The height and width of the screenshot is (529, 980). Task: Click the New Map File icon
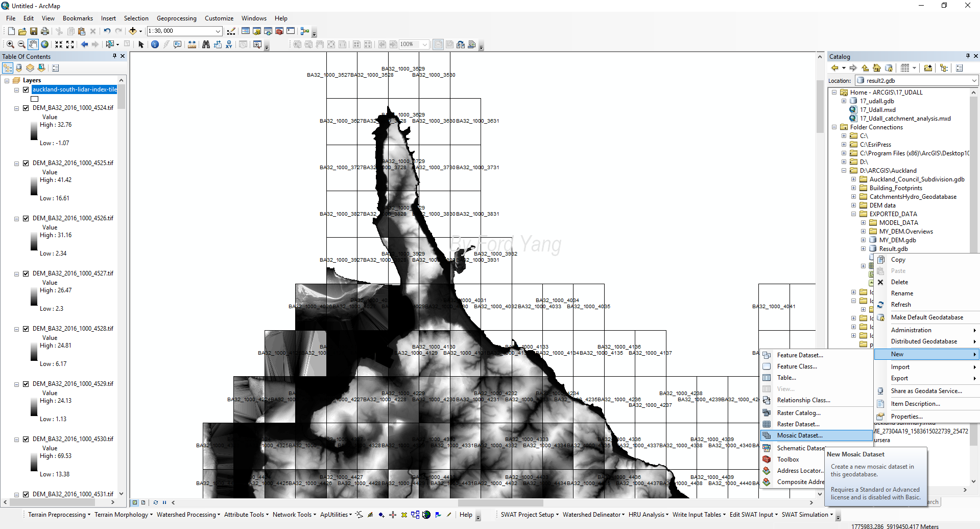[x=11, y=31]
